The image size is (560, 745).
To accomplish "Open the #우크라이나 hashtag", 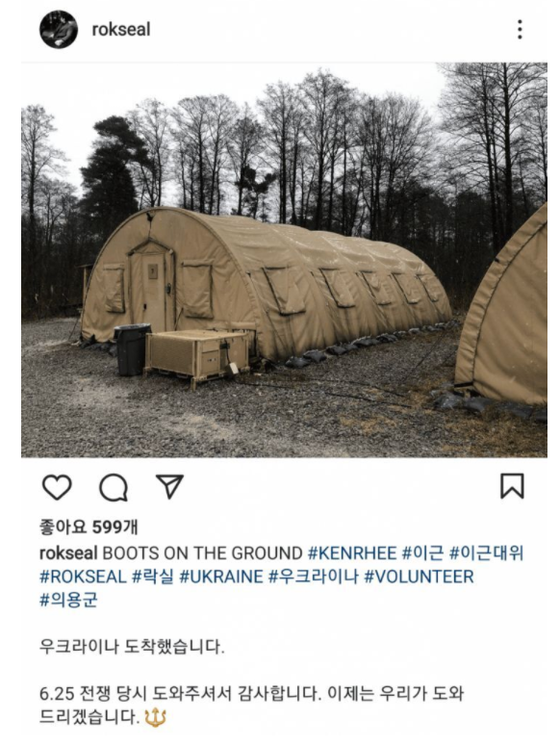I will pos(314,577).
